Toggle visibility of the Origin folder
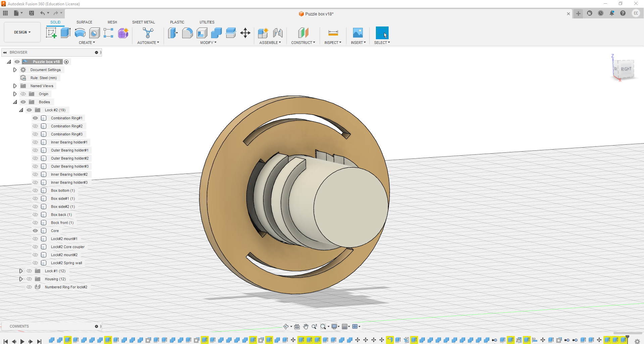 pos(23,94)
